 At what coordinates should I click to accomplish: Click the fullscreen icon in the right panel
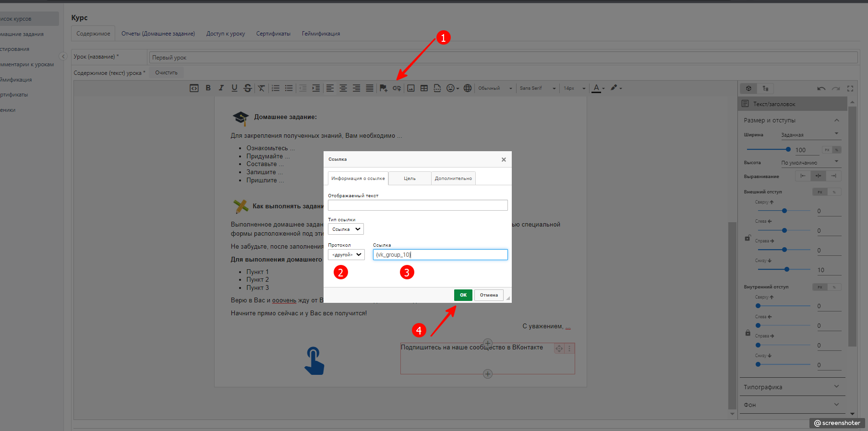tap(850, 89)
